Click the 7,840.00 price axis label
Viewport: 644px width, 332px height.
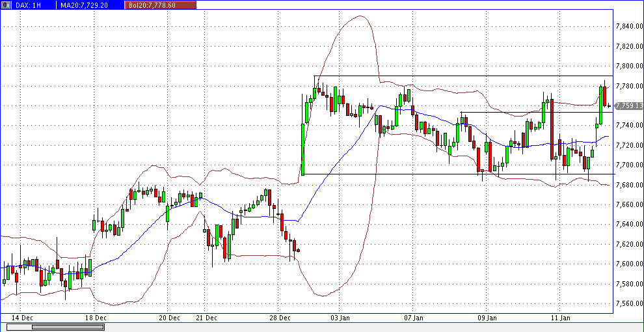tap(628, 26)
